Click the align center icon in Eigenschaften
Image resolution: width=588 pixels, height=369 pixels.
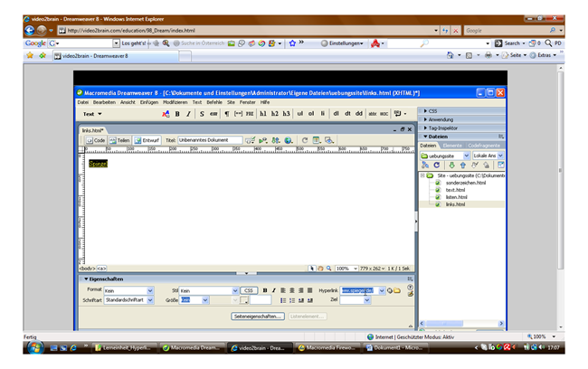point(292,290)
